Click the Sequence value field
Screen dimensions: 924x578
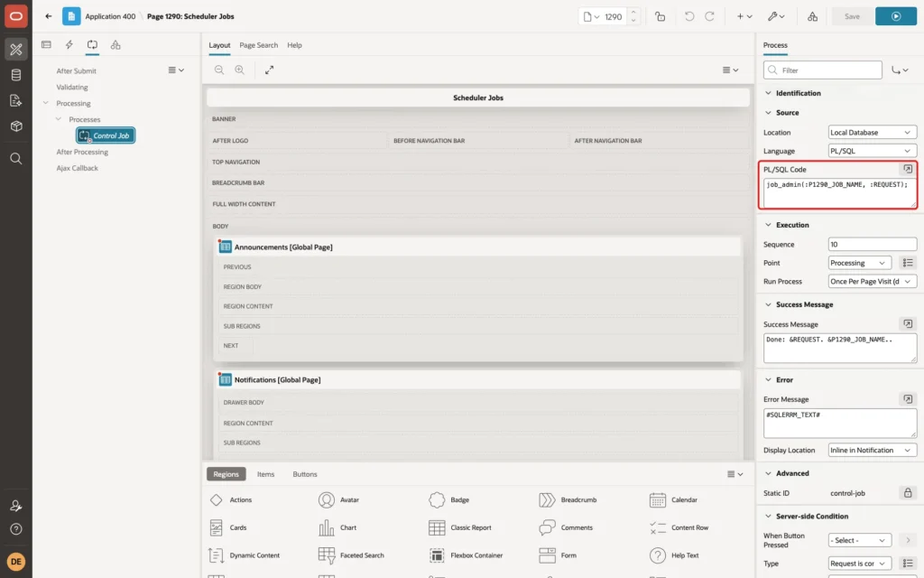873,244
